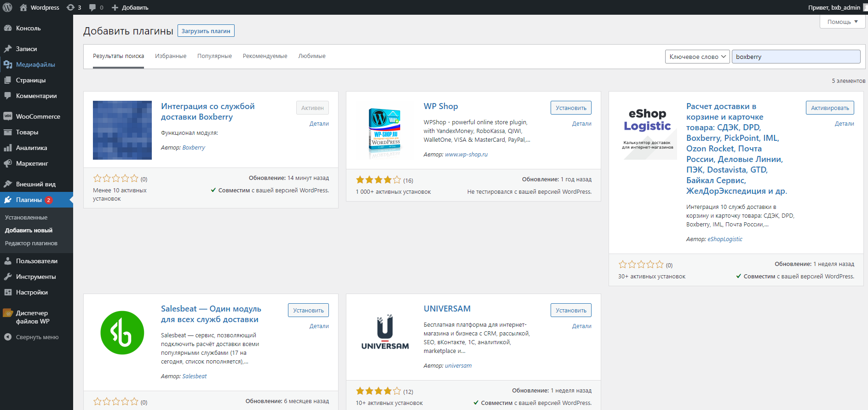Install the UNIVERSAM plugin
868x410 pixels.
point(571,310)
